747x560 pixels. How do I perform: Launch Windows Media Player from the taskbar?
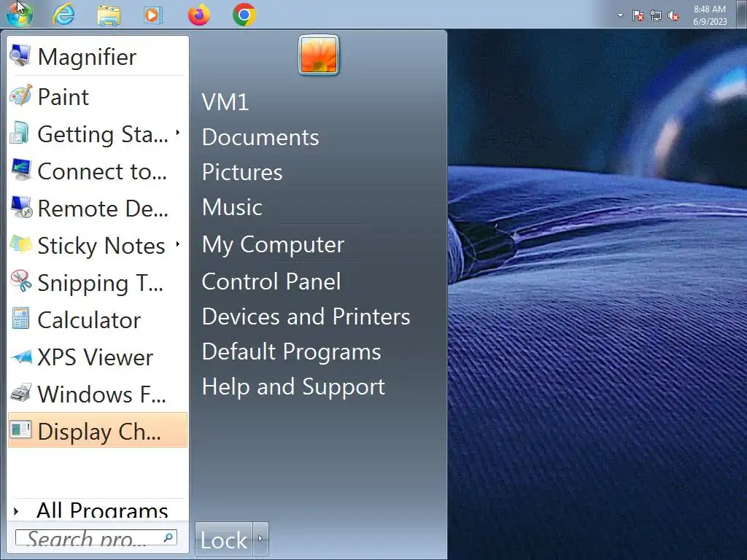point(153,15)
